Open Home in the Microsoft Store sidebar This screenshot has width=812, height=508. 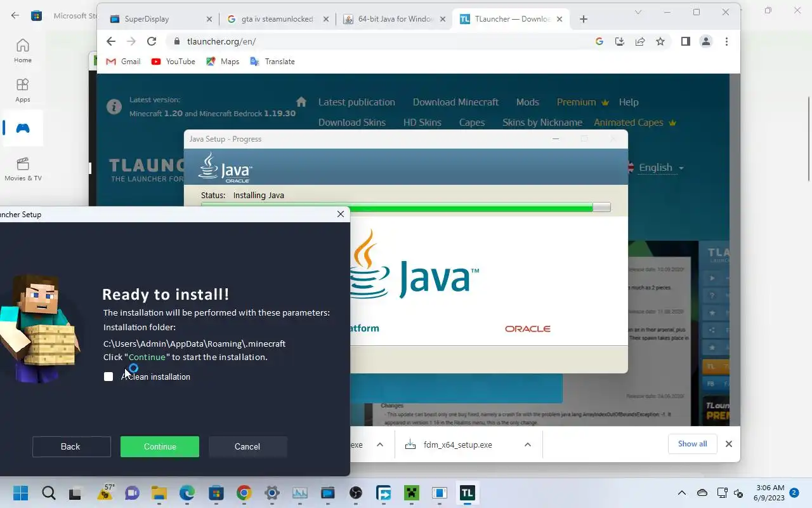23,51
